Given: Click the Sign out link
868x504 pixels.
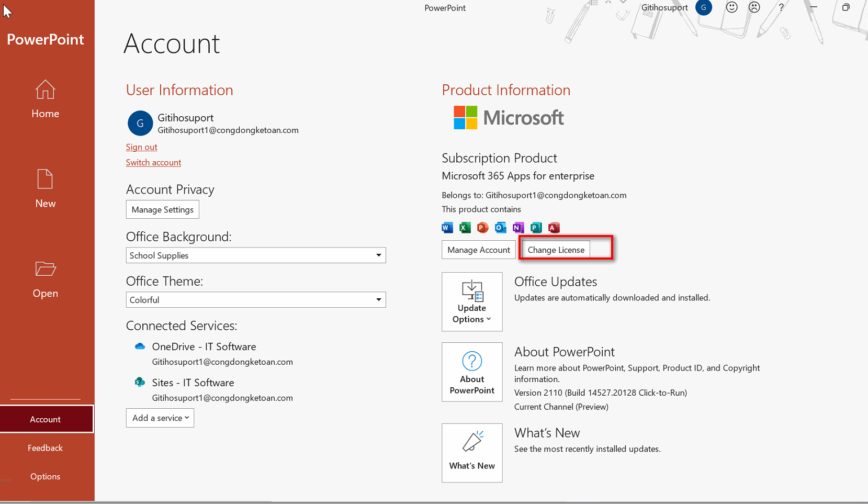Looking at the screenshot, I should (141, 147).
